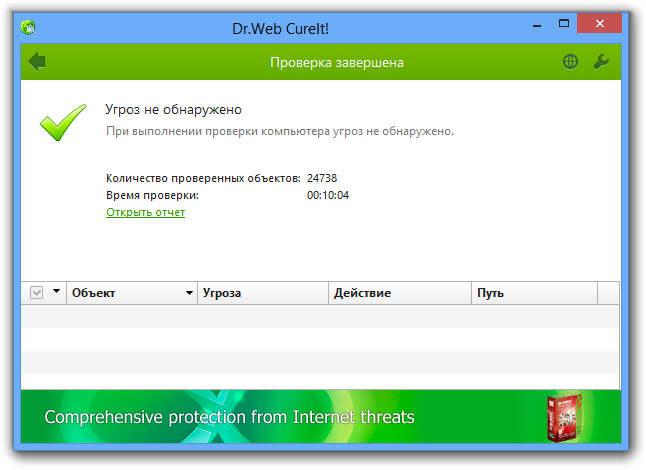Select the scanned objects count 24738

tap(322, 178)
